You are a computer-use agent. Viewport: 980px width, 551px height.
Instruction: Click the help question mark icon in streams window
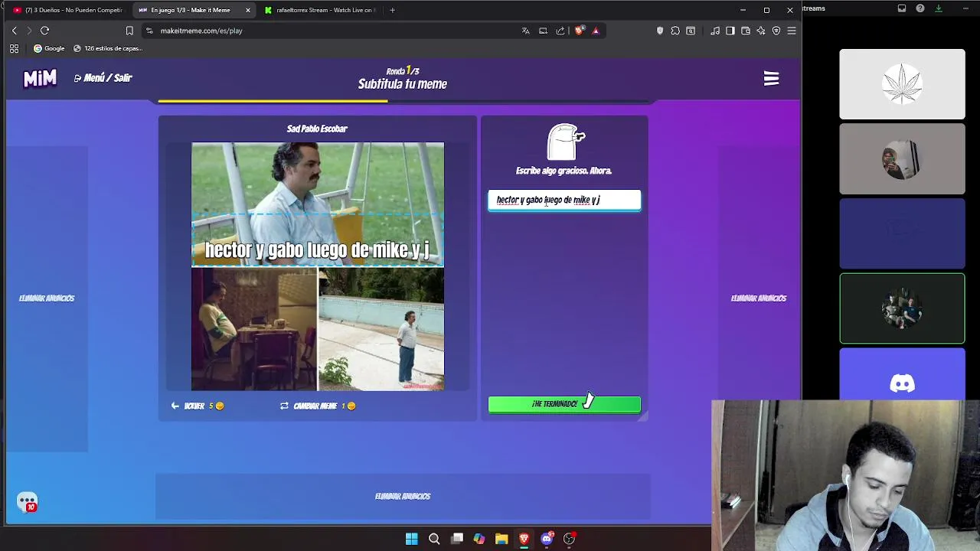click(920, 8)
